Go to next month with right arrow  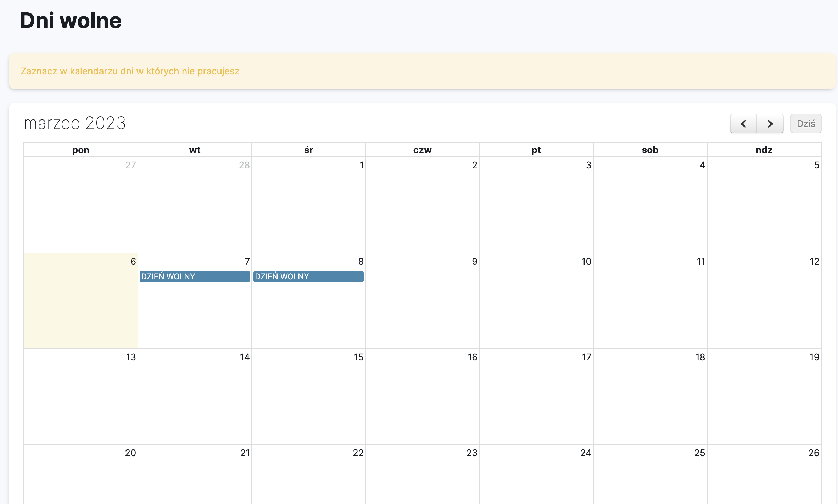point(770,124)
